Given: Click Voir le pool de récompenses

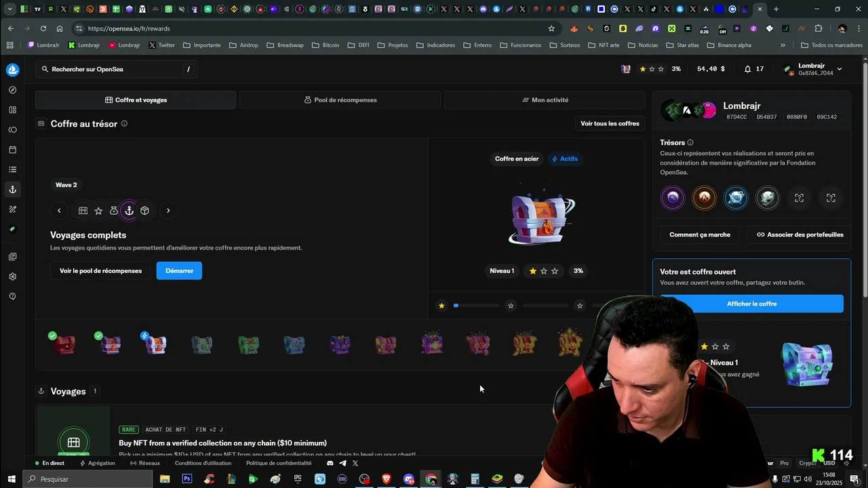Looking at the screenshot, I should (100, 271).
